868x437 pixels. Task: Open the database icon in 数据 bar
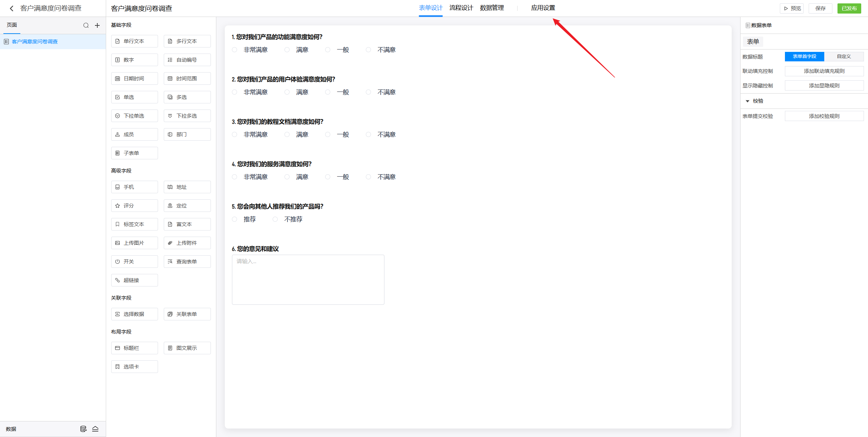[83, 429]
